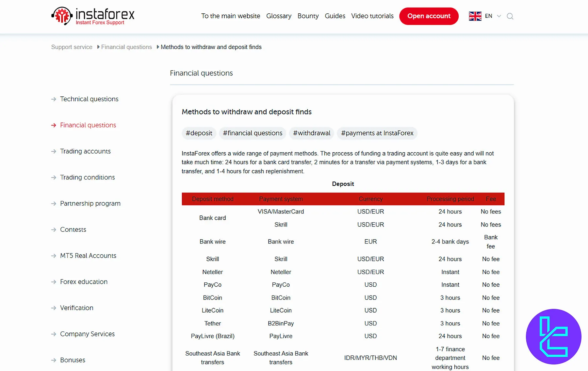Click the red arrow beside Financial questions

point(54,125)
